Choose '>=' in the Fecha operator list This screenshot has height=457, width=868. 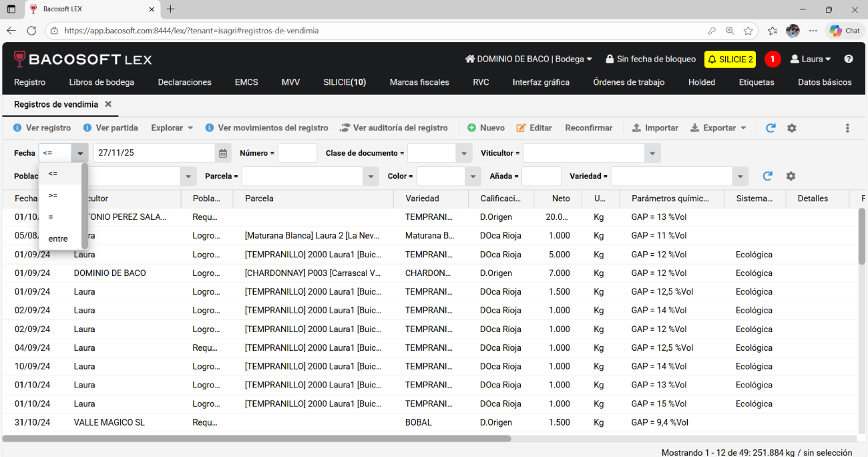click(53, 195)
